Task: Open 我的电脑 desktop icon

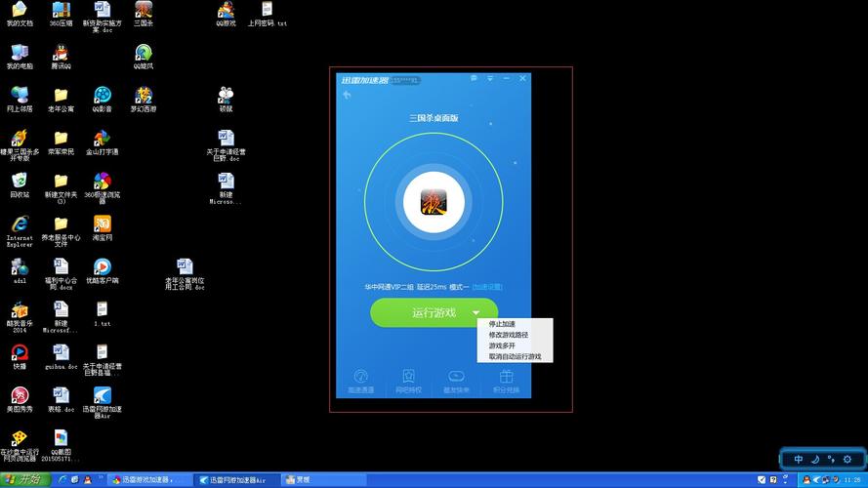Action: tap(20, 57)
